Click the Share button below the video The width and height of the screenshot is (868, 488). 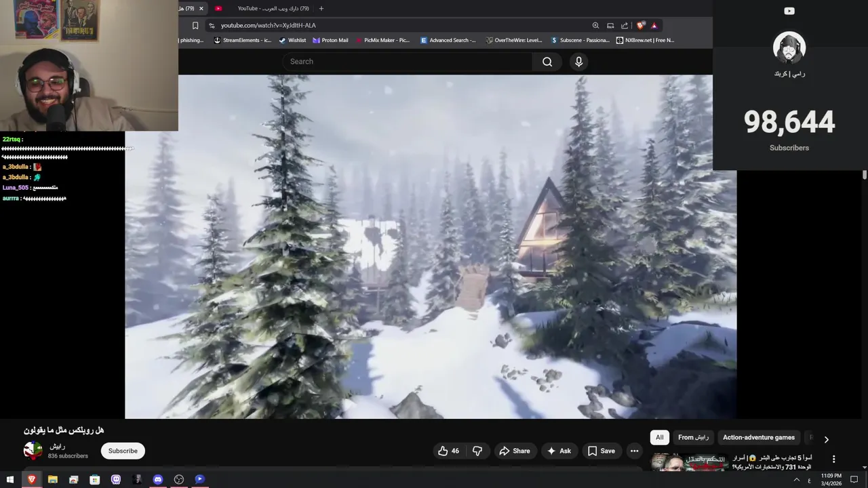(514, 451)
